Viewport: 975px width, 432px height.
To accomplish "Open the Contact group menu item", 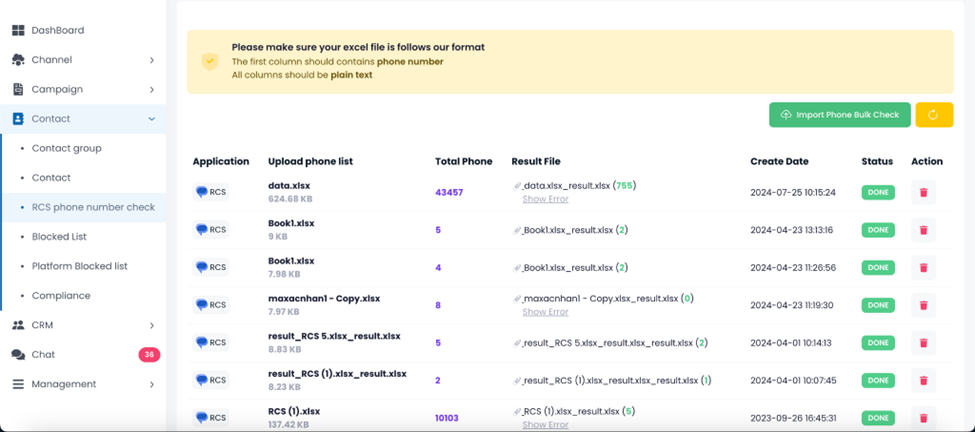I will click(x=67, y=148).
